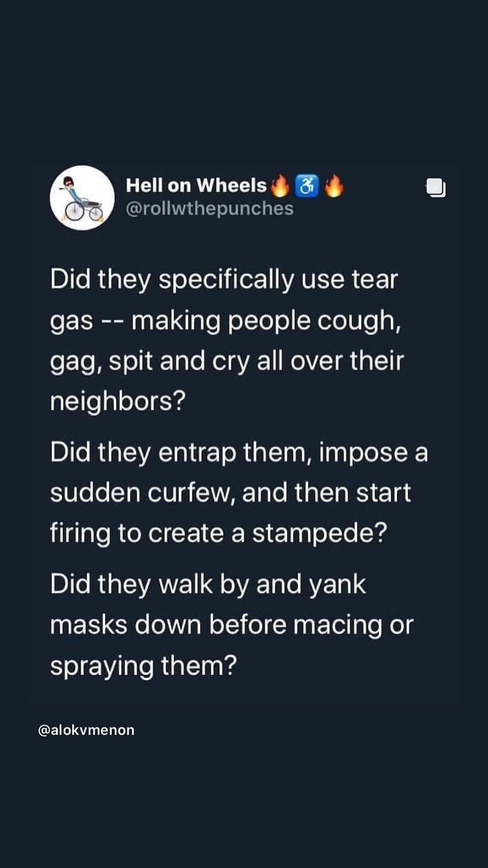Click the fire emoji left of wheelchair symbol
The image size is (488, 868).
tap(280, 186)
